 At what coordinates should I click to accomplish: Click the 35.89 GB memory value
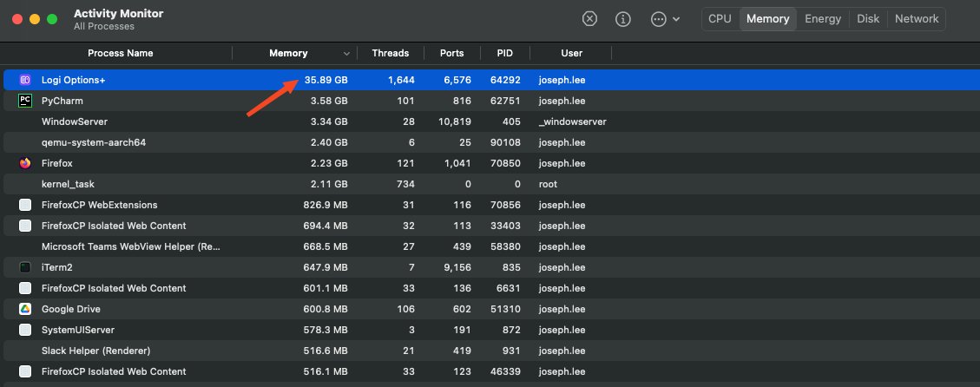tap(326, 80)
